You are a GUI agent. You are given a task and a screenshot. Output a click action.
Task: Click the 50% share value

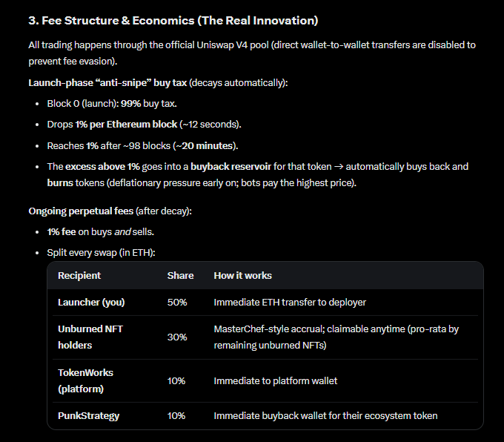[x=177, y=303]
